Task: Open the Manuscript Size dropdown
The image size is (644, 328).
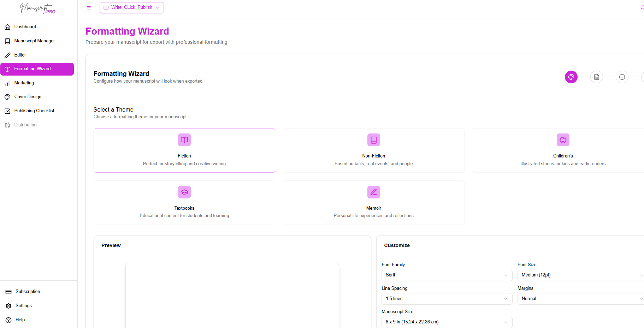Action: click(447, 322)
